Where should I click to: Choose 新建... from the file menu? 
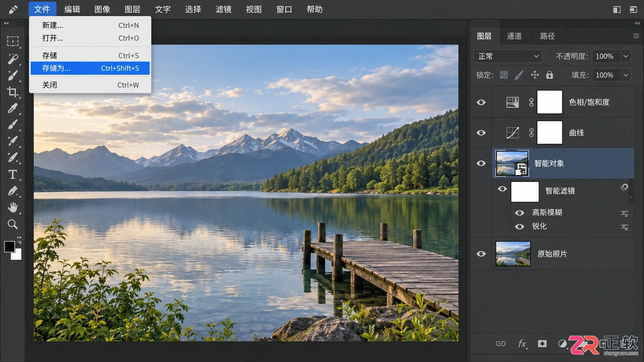[90, 25]
